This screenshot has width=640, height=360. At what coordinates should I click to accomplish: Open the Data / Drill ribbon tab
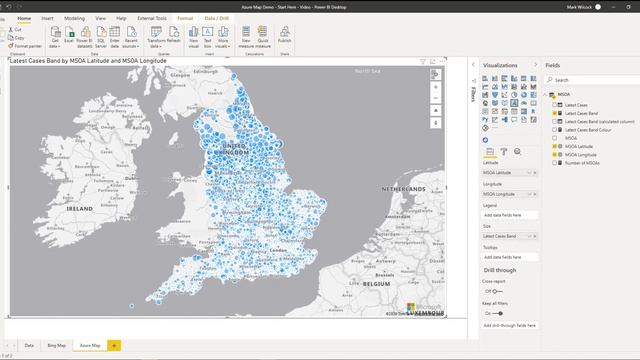[217, 18]
